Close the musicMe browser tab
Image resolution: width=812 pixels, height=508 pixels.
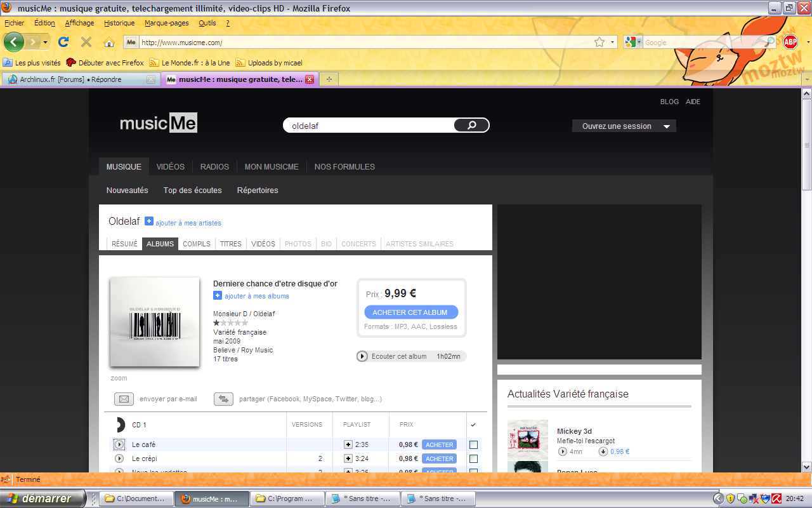coord(310,79)
